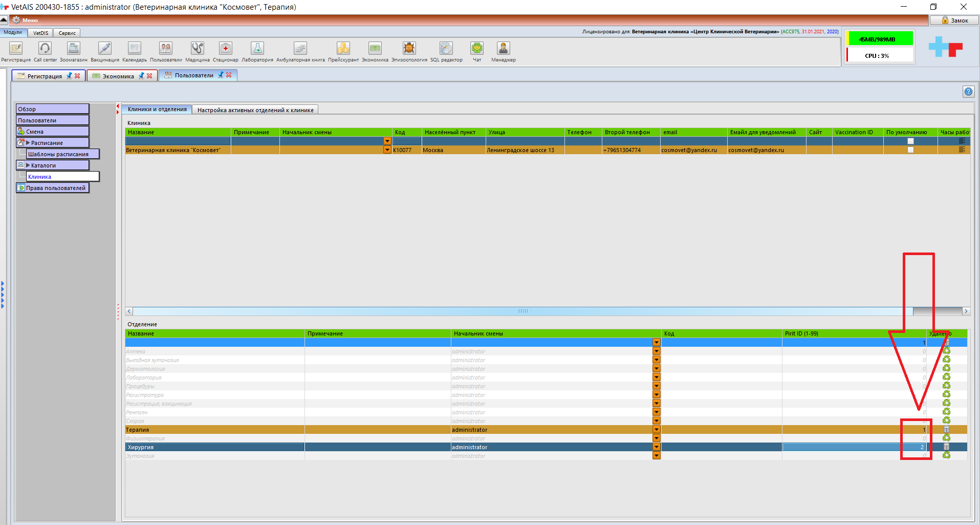Open the Эпизоотология bug icon
980x525 pixels.
[x=409, y=49]
